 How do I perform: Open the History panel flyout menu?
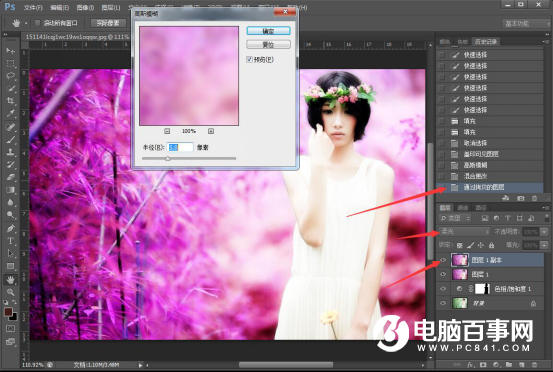pyautogui.click(x=546, y=42)
